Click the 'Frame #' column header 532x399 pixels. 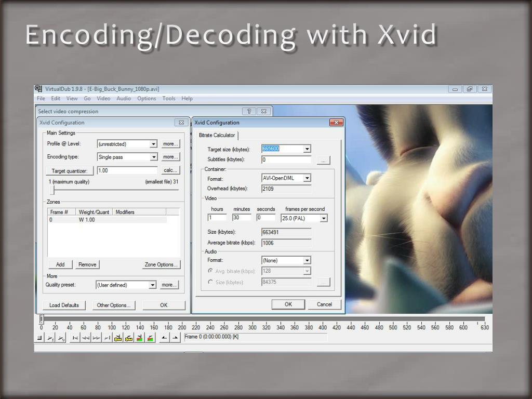61,212
